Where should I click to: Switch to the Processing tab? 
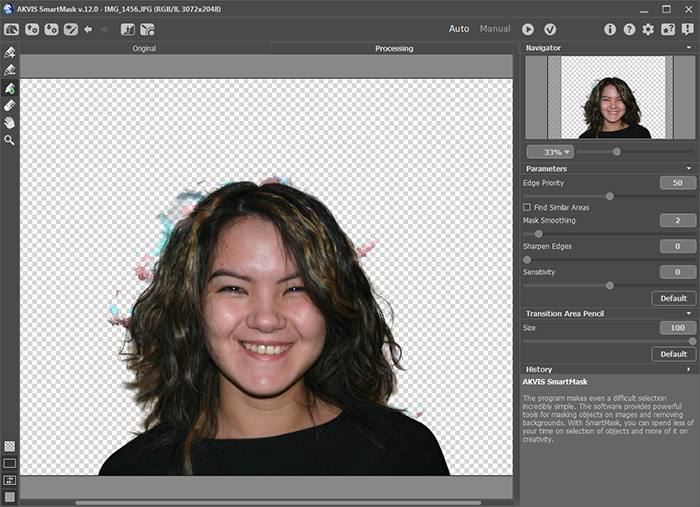(x=394, y=48)
